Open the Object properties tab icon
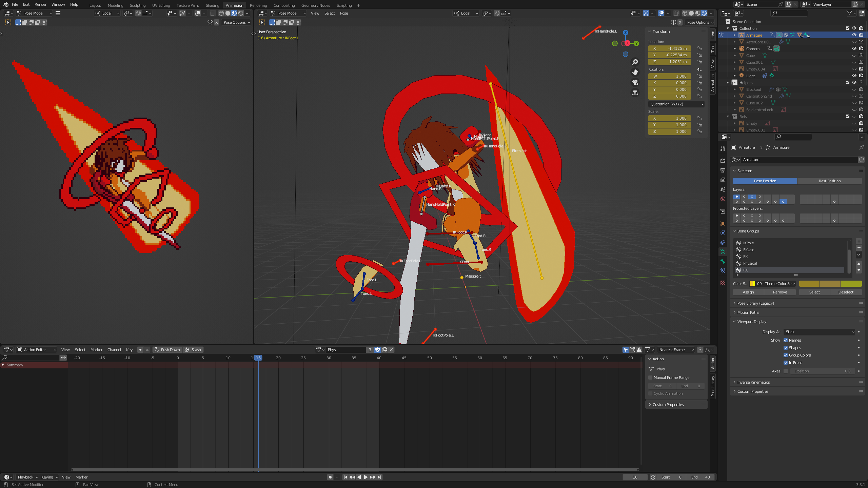This screenshot has height=488, width=868. [x=723, y=223]
